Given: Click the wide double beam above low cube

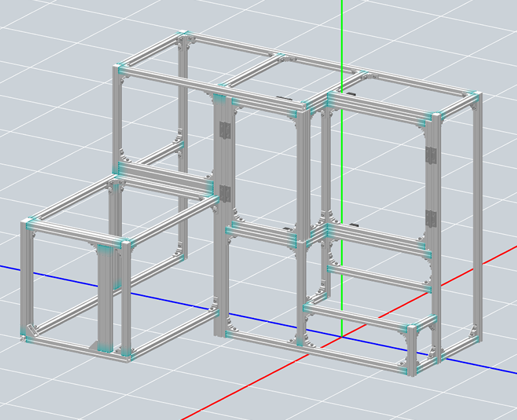Looking at the screenshot, I should [x=165, y=176].
